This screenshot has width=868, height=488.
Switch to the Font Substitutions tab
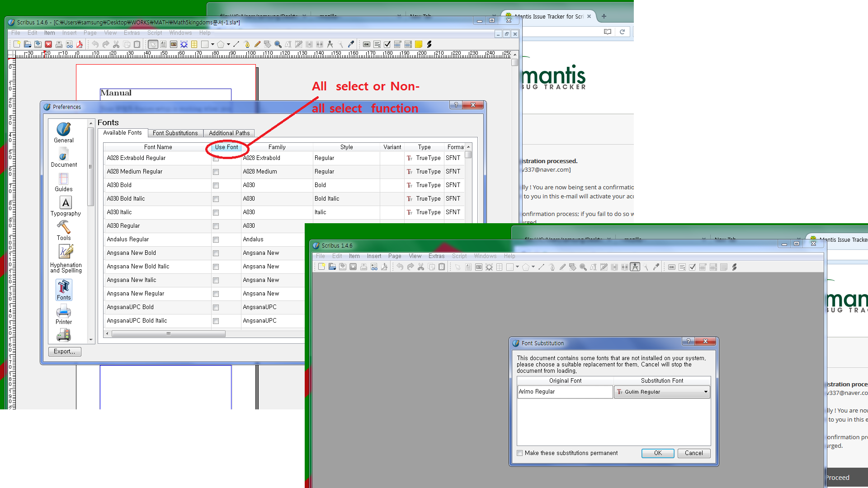click(175, 133)
